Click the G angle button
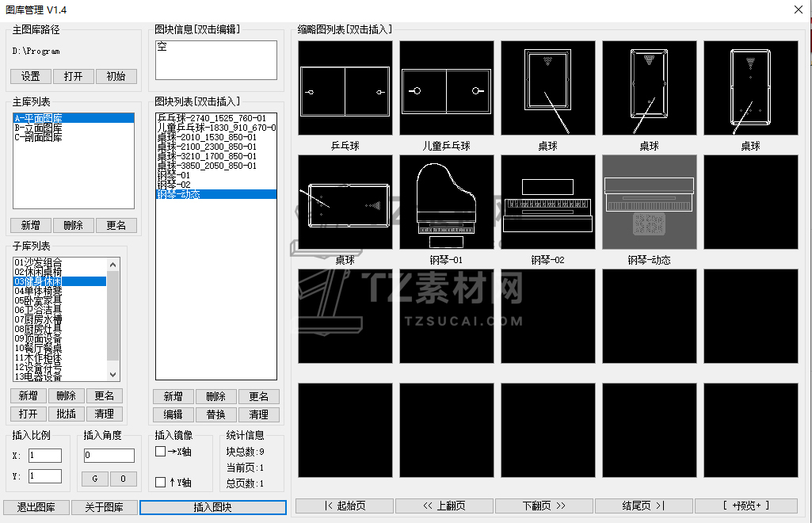812x523 pixels. (95, 479)
